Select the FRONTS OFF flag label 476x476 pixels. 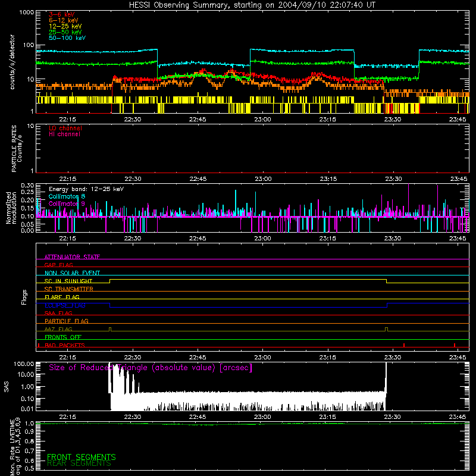[x=63, y=337]
